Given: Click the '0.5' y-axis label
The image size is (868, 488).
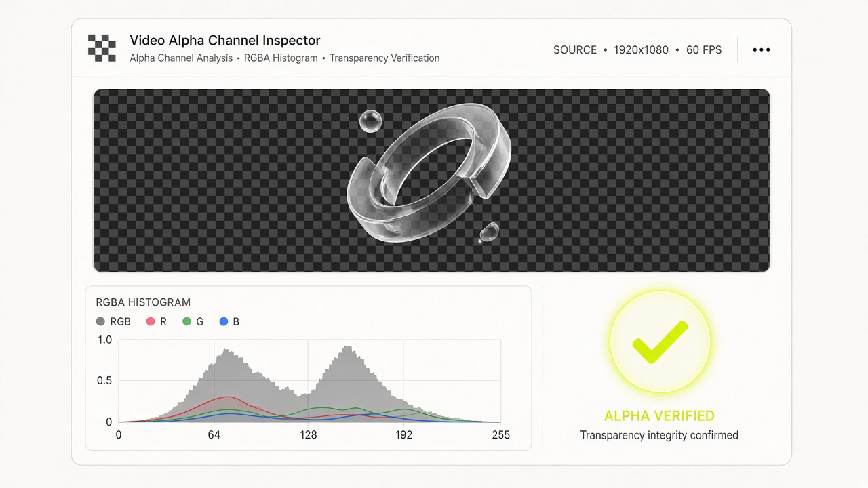Looking at the screenshot, I should coord(104,381).
